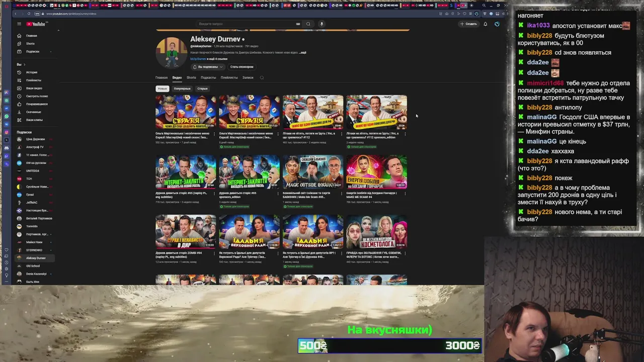The width and height of the screenshot is (644, 362).
Task: Switch to the channel Главная tab
Action: tap(162, 77)
